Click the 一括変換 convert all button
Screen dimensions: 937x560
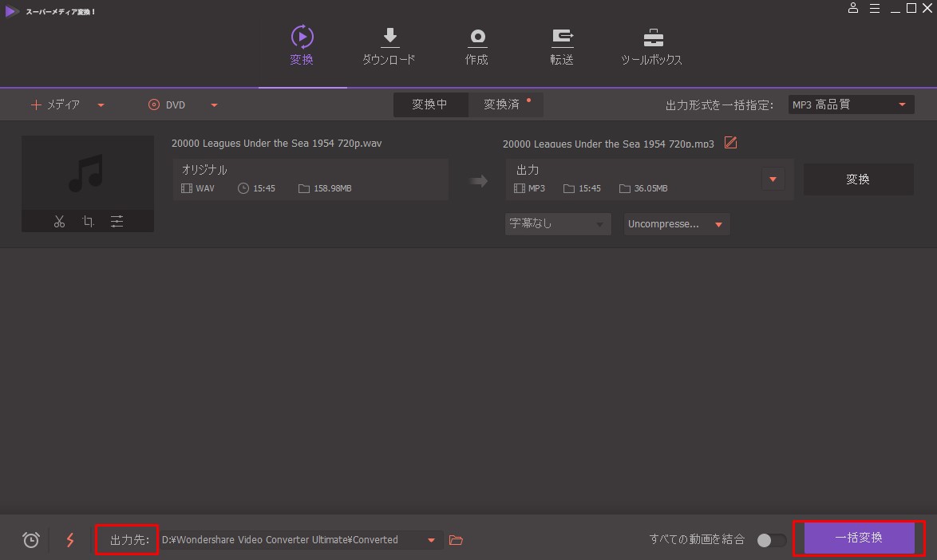(x=859, y=538)
